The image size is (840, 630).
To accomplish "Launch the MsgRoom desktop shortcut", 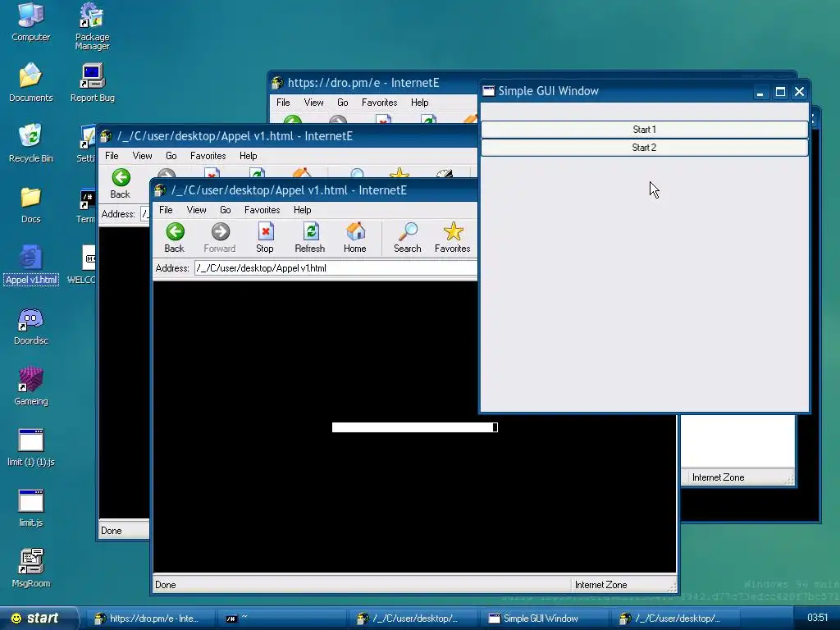I will coord(30,568).
